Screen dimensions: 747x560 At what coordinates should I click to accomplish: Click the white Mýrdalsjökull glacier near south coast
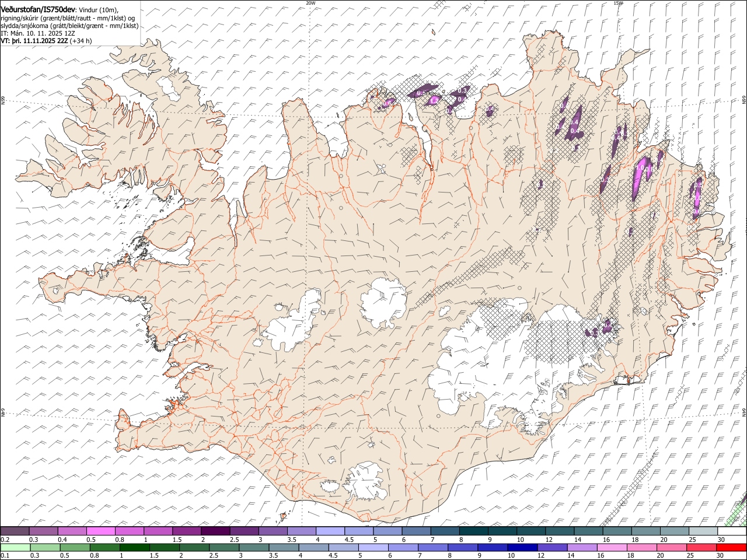pos(365,482)
